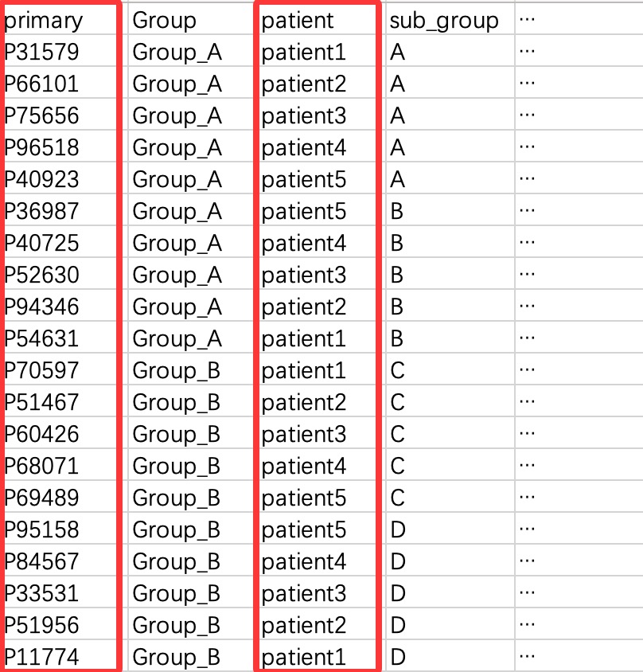Click the patient5 cell in P40923 row
The height and width of the screenshot is (672, 643).
[x=304, y=180]
